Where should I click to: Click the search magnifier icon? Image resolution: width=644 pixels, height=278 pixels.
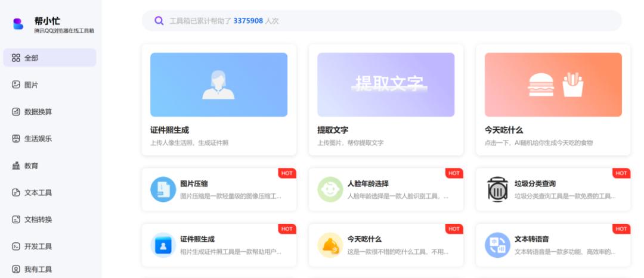159,20
